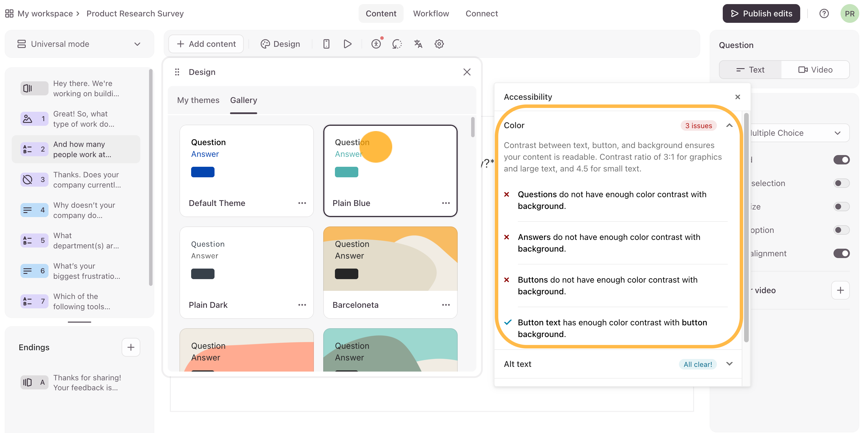Select the coral theme card below Plain Dark
Viewport: 868px width, 433px height.
click(x=247, y=350)
